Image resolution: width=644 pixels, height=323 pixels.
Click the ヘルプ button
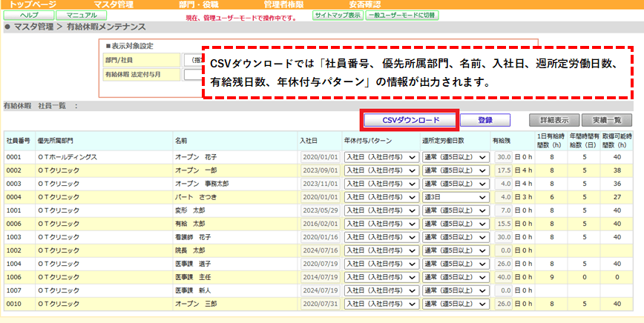(x=29, y=16)
